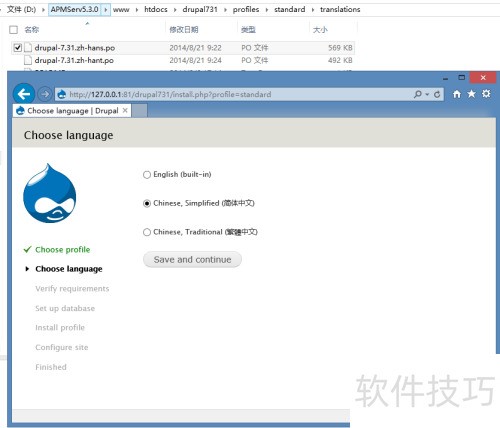Expand breadcrumb arrow after profiles
Image resolution: width=500 pixels, height=428 pixels.
(267, 10)
